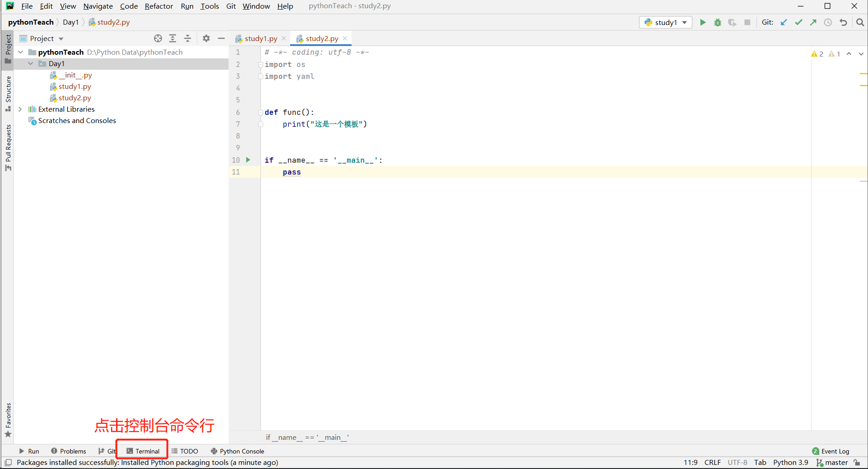Click the run gutter arrow at line 10
Screen dimensions: 868x469
tap(248, 160)
